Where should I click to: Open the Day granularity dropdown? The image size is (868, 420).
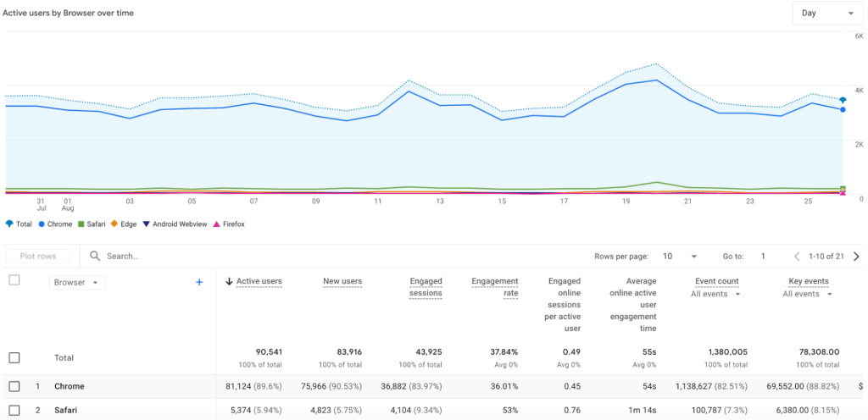pos(826,14)
